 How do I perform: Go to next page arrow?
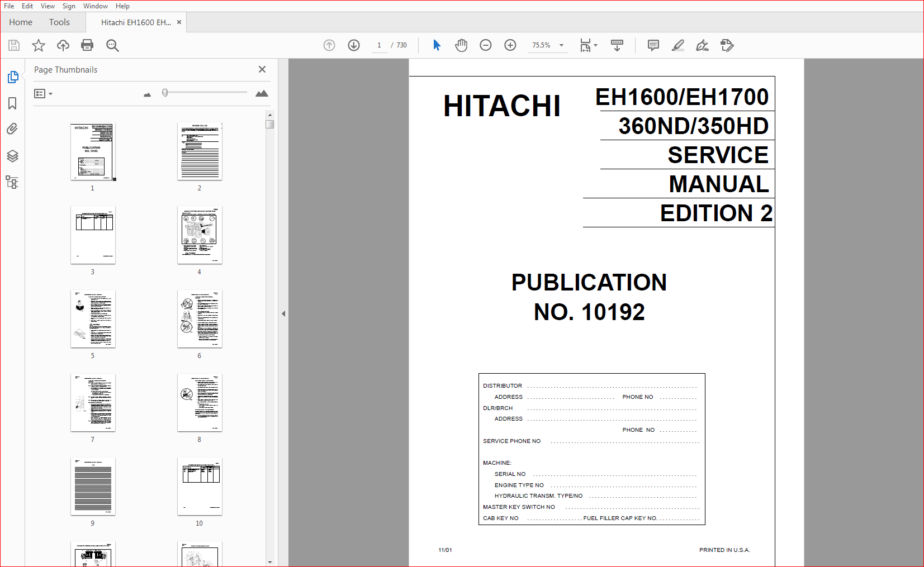[x=354, y=45]
